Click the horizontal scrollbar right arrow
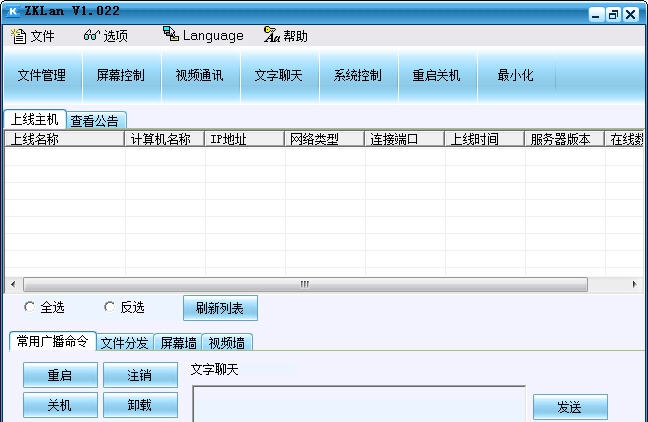648x422 pixels. click(634, 285)
